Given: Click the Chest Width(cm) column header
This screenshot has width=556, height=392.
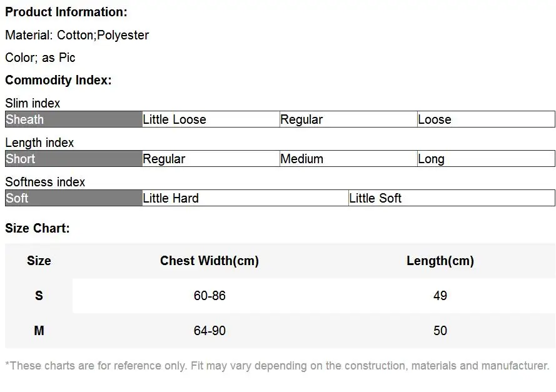Looking at the screenshot, I should tap(210, 261).
